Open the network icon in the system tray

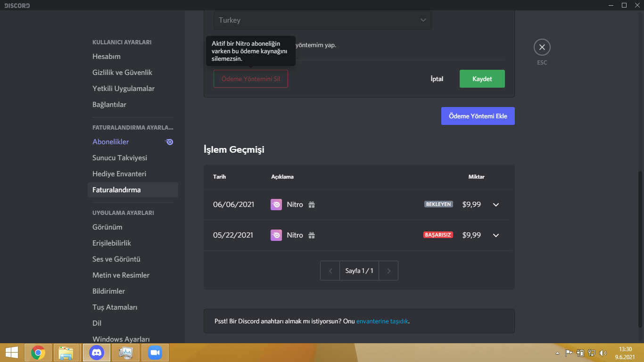592,353
